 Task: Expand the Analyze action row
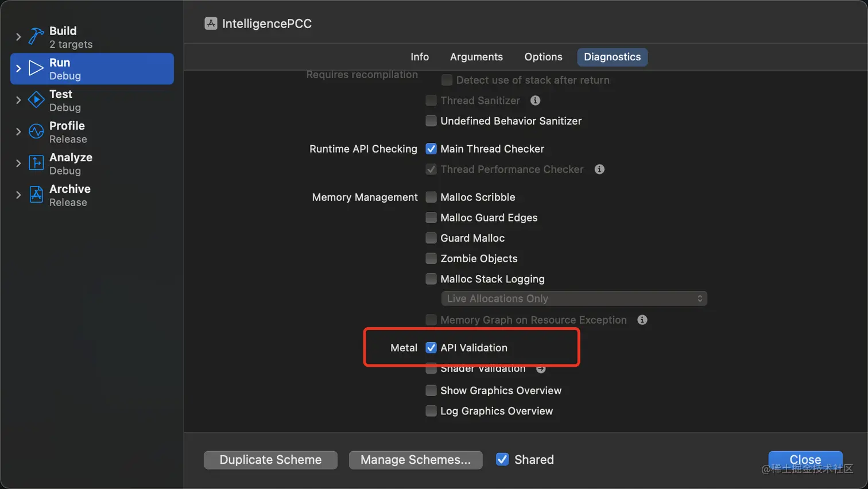18,163
